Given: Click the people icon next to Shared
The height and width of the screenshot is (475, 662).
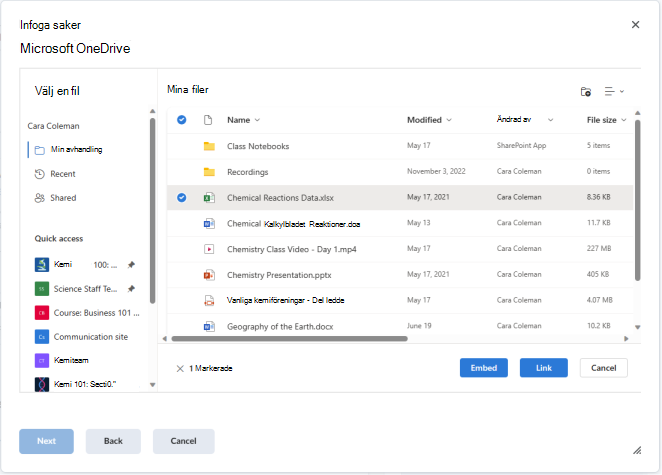Looking at the screenshot, I should click(40, 198).
